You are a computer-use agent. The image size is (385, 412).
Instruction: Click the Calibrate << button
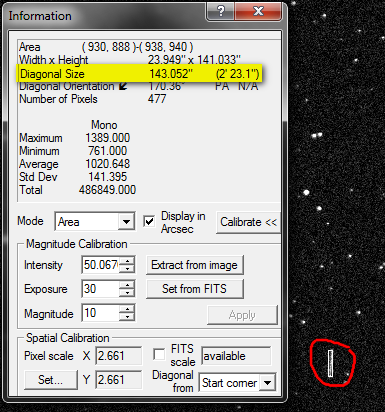[248, 222]
